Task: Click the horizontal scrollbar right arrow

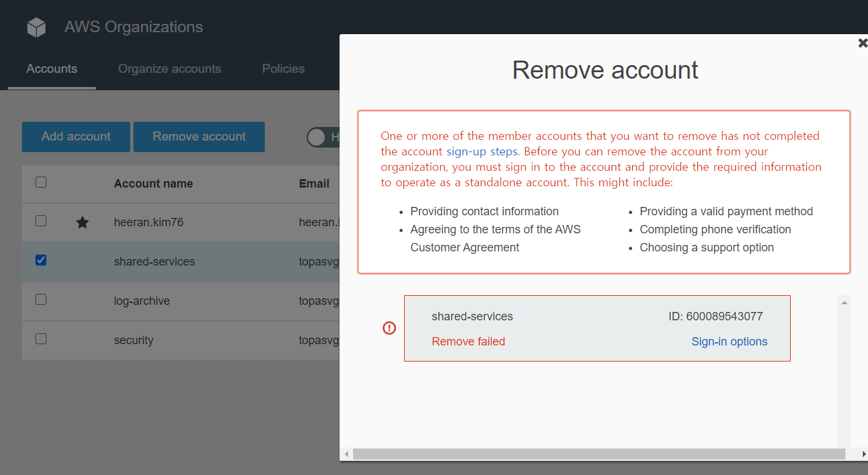Action: [x=863, y=454]
